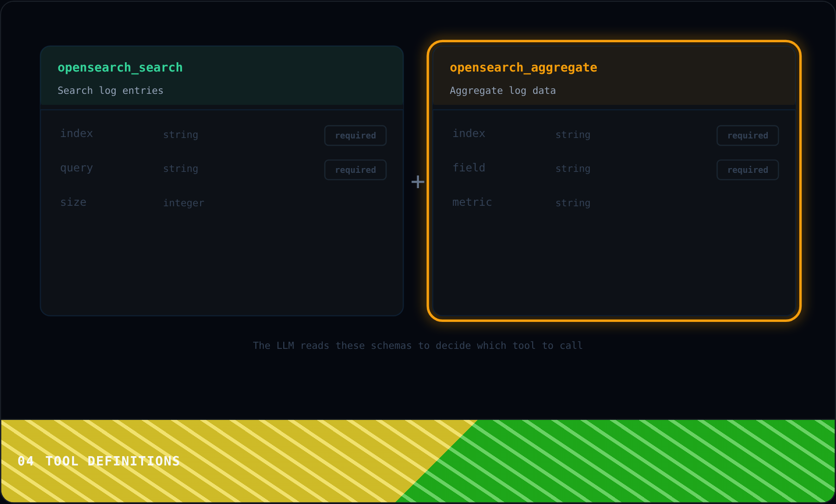Click required badge for aggregate index

click(x=748, y=136)
